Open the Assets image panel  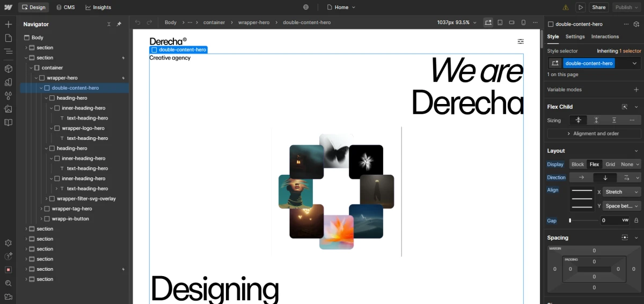pyautogui.click(x=8, y=109)
